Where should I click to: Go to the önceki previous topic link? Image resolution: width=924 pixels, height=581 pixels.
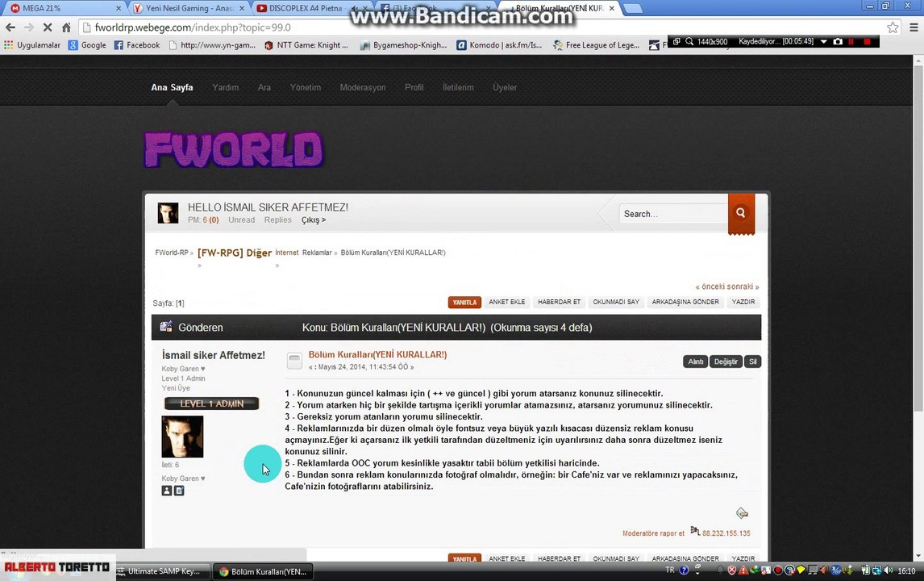tap(711, 286)
